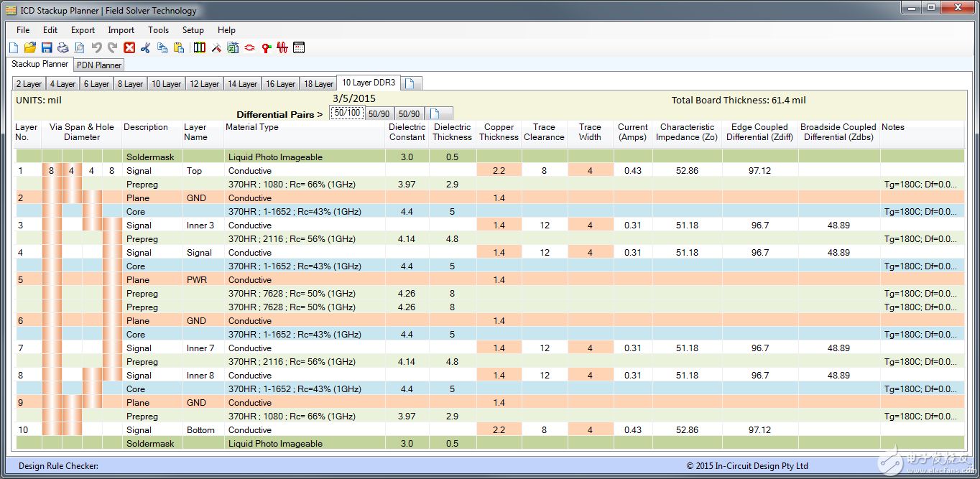Export to Excel using the spreadsheet icon

coord(233,48)
